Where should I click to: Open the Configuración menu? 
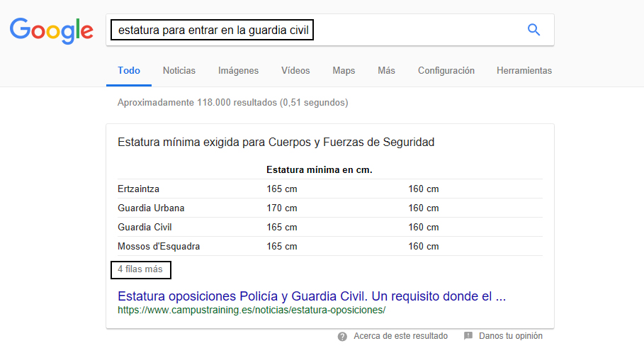(446, 71)
